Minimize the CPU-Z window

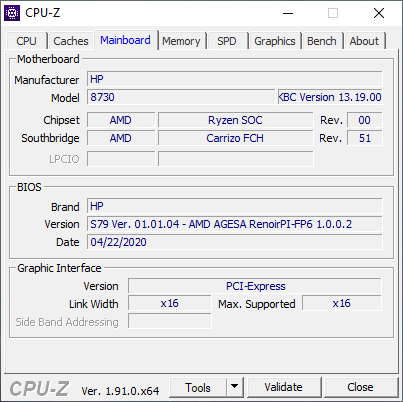pos(288,13)
